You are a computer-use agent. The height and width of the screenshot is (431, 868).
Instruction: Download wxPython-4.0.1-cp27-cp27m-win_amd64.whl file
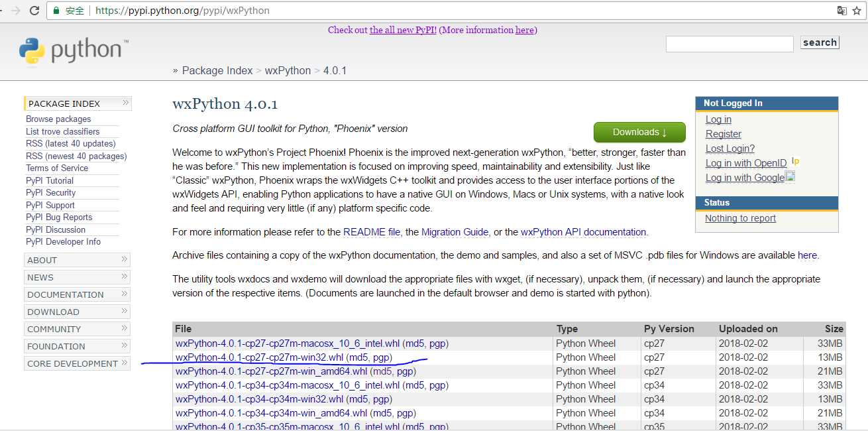pos(271,371)
